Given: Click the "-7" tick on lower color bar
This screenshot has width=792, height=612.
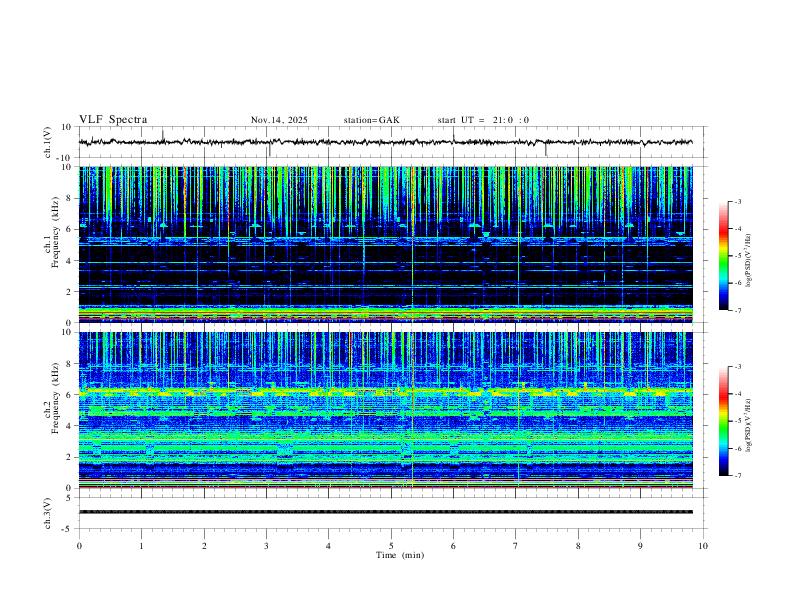Looking at the screenshot, I should pos(737,476).
